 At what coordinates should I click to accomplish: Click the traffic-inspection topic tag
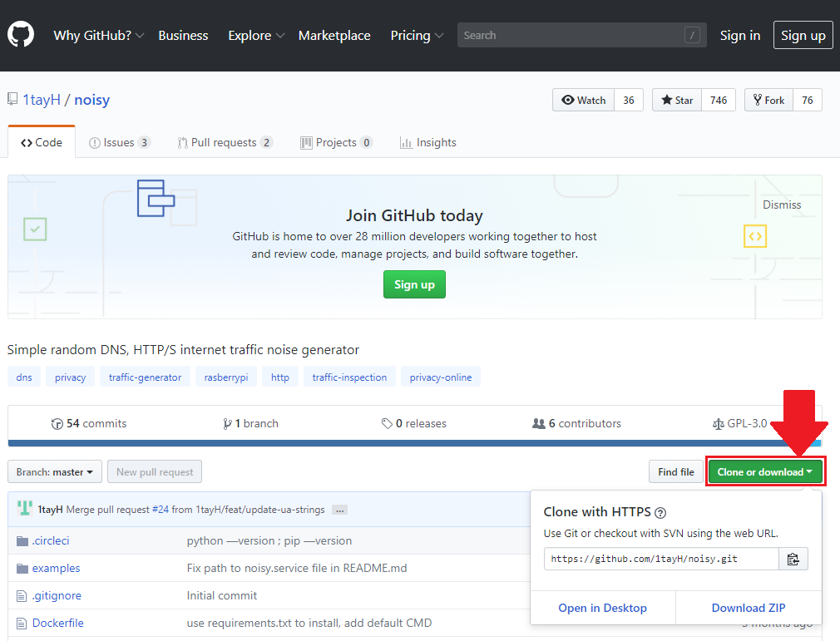(349, 377)
